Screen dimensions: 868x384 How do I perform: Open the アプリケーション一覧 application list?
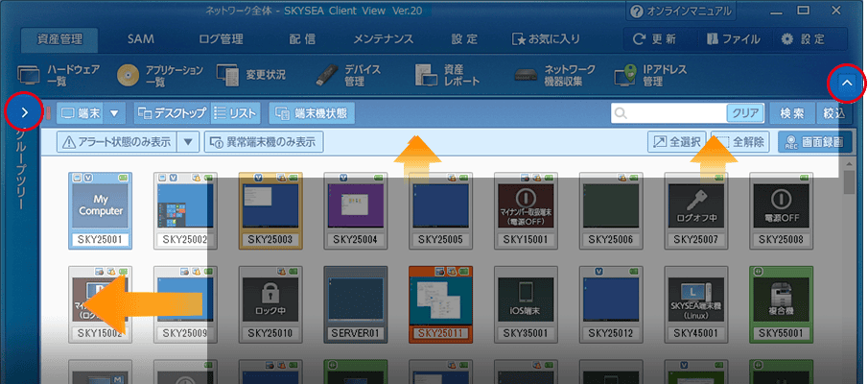coord(159,76)
